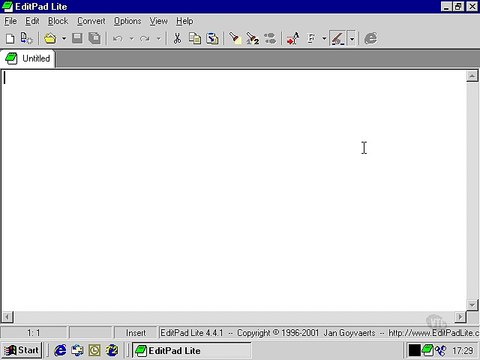Click the Save All stacked disks icon

pyautogui.click(x=95, y=39)
